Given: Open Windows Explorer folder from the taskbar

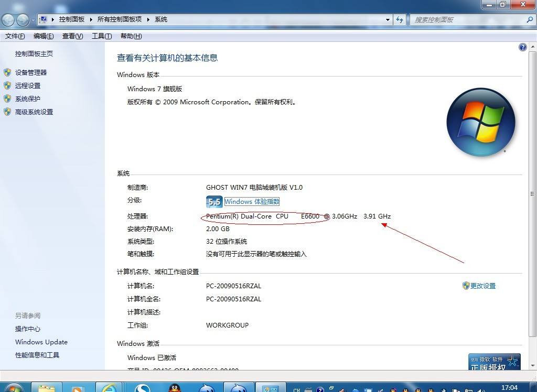Looking at the screenshot, I should point(46,388).
